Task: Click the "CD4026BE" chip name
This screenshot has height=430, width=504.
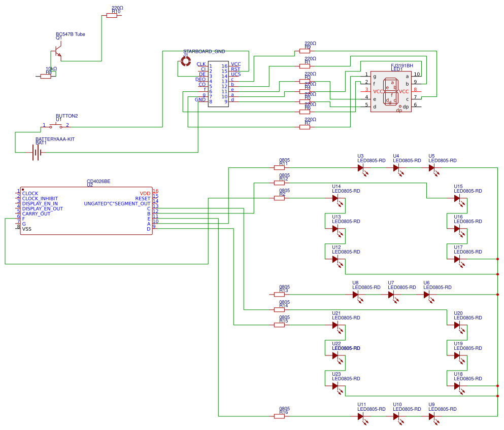Action: (98, 181)
